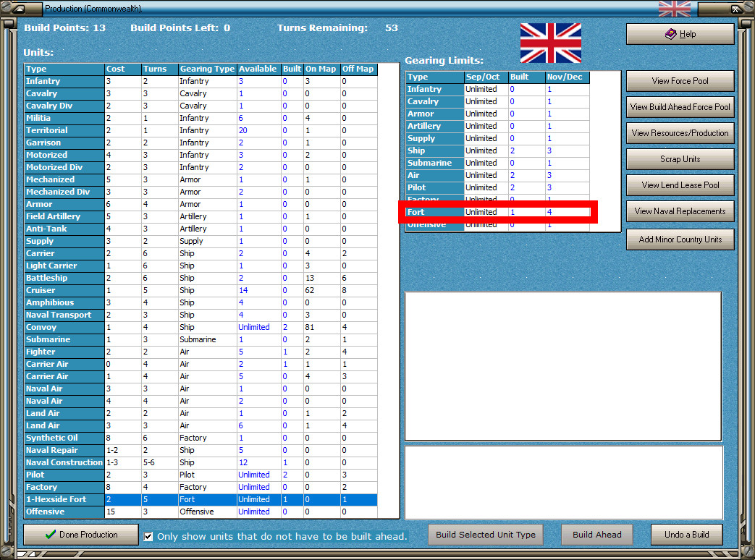Open View Lend Lease Pool
The width and height of the screenshot is (755, 560).
[680, 184]
